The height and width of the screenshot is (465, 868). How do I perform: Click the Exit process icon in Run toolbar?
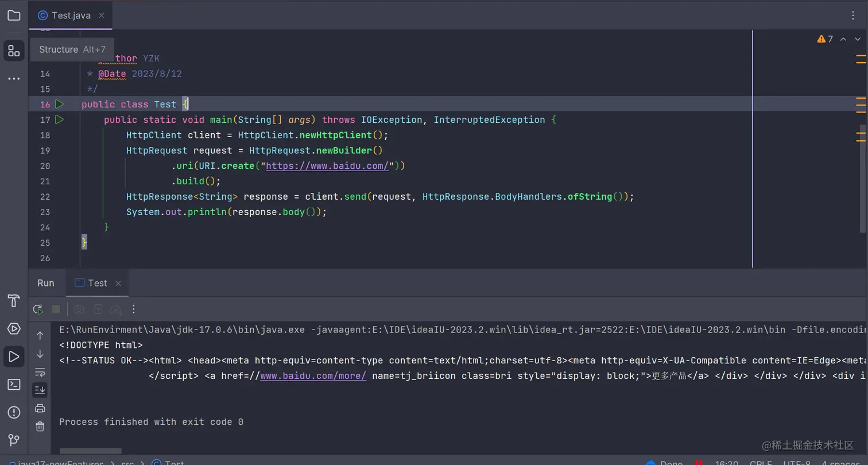tap(98, 309)
